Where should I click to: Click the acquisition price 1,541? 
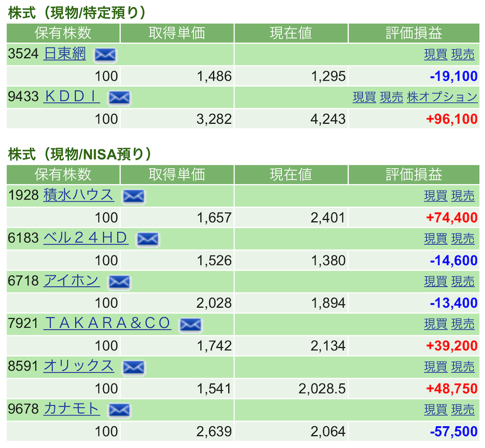pos(214,389)
